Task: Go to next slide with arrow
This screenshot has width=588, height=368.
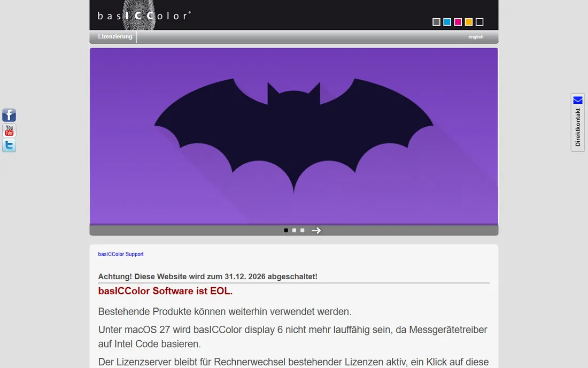Action: pos(316,231)
